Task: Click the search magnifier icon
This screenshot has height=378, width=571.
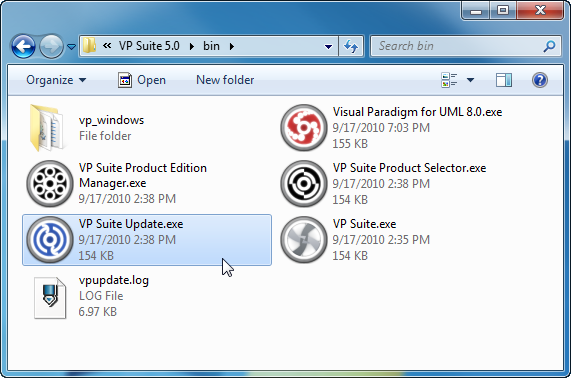Action: (549, 46)
